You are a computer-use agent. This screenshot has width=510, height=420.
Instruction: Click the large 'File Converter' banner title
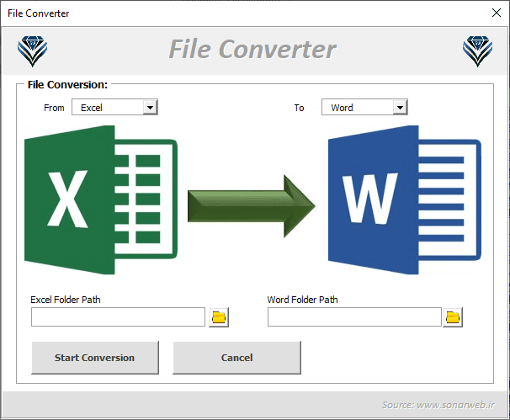(x=252, y=50)
